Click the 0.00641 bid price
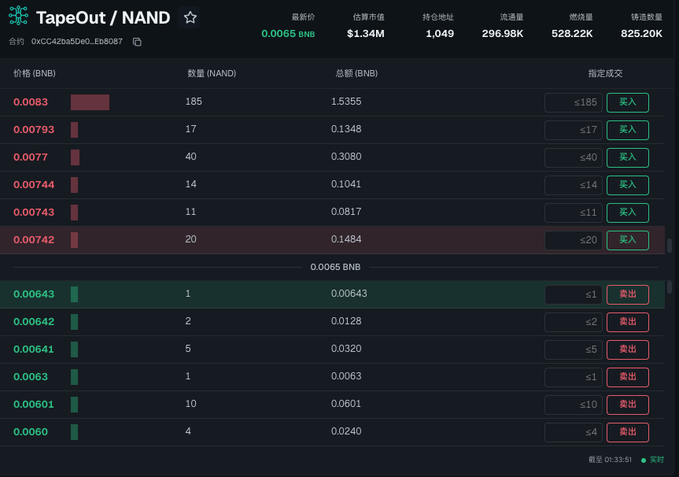Screen dimensions: 679x477 click(34, 349)
